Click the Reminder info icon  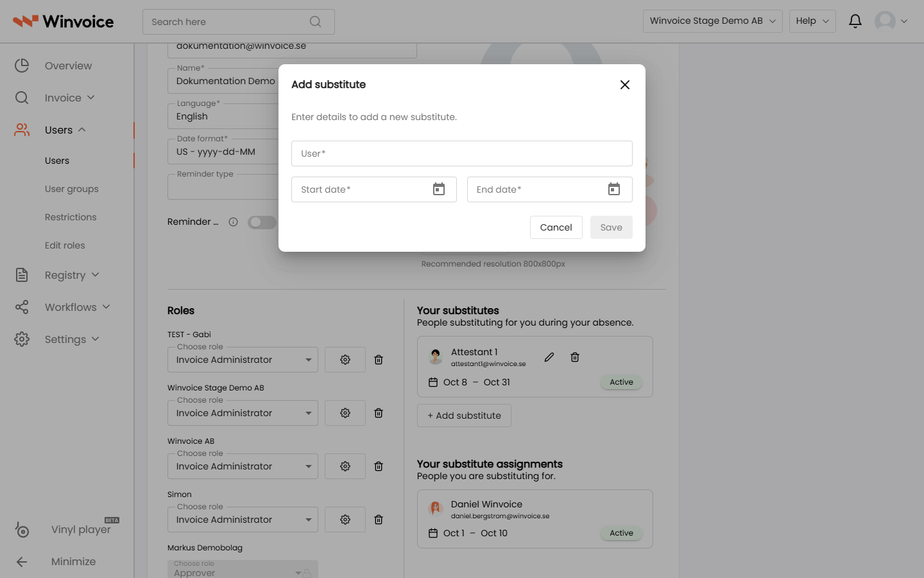click(234, 222)
